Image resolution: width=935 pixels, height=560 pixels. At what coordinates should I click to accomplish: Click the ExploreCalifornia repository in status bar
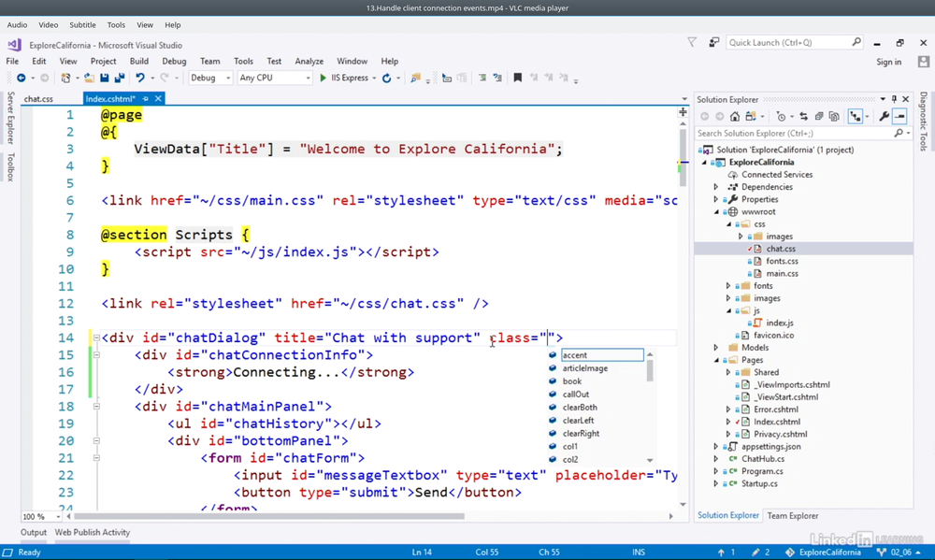click(824, 553)
